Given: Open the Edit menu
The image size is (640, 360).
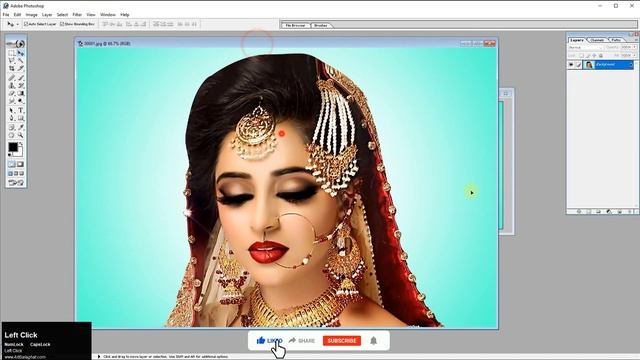Looking at the screenshot, I should click(17, 15).
